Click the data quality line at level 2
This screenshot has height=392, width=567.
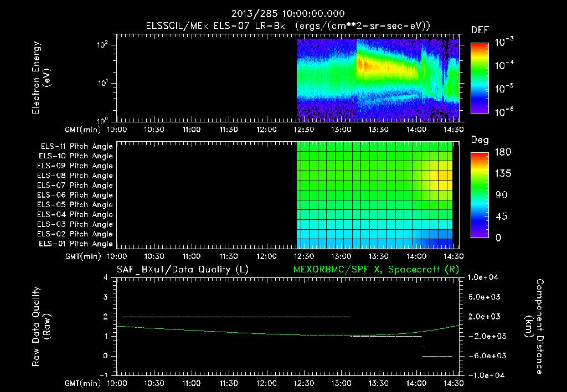click(x=236, y=317)
